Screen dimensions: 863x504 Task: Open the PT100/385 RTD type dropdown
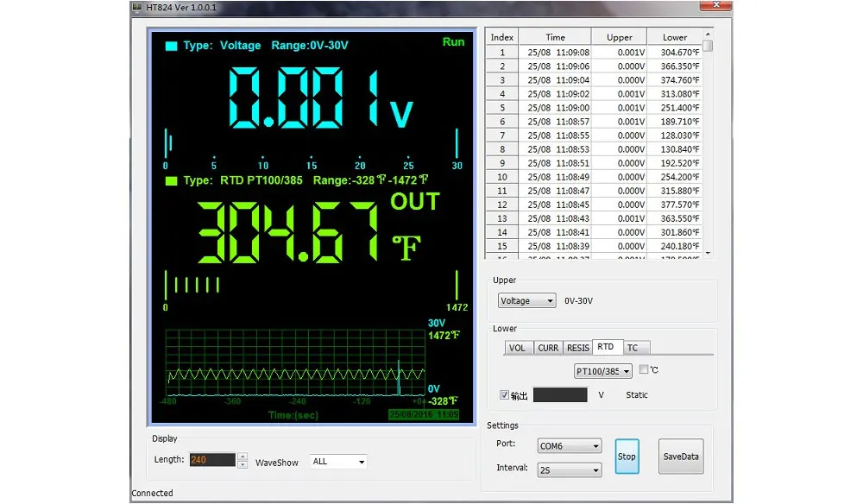[602, 371]
